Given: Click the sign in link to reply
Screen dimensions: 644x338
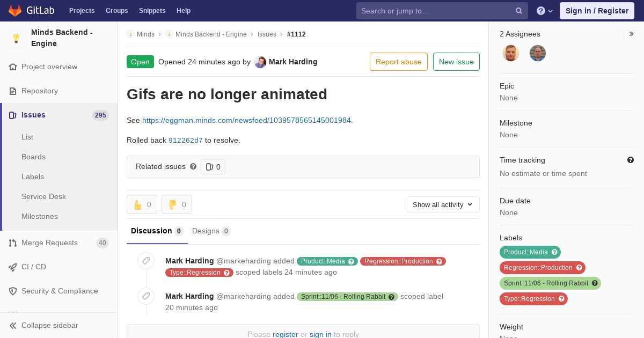Looking at the screenshot, I should click(x=320, y=334).
